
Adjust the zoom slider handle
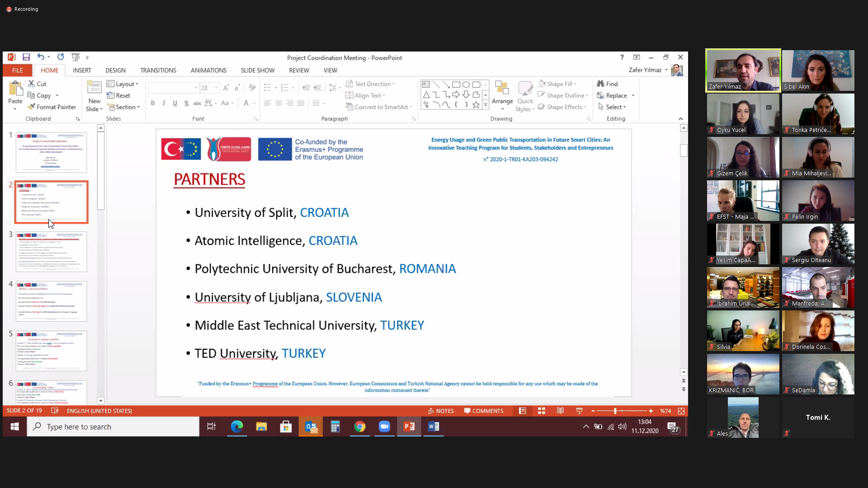coord(615,411)
